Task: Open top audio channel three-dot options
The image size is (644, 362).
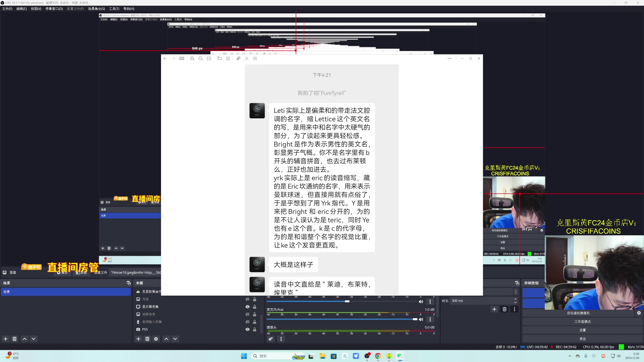Action: tap(430, 302)
